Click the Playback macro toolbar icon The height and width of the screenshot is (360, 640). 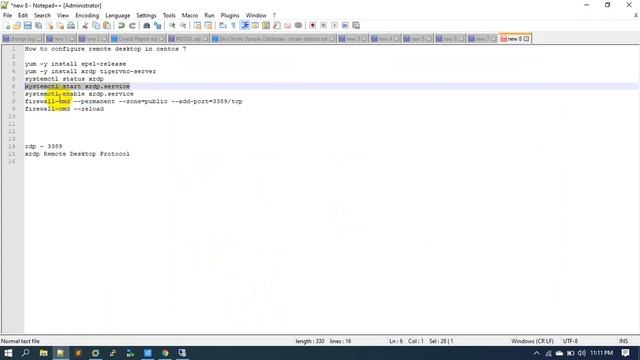(334, 25)
